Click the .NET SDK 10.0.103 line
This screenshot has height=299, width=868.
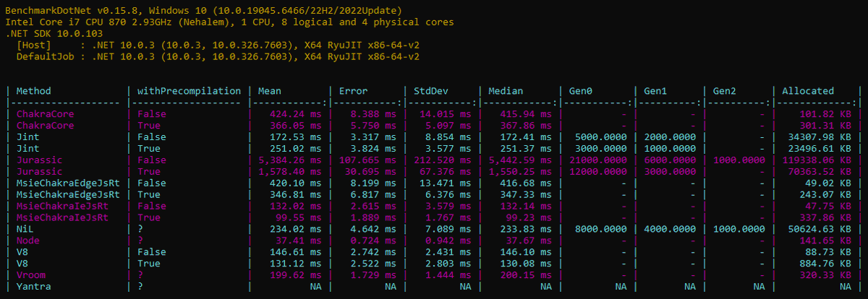(54, 33)
